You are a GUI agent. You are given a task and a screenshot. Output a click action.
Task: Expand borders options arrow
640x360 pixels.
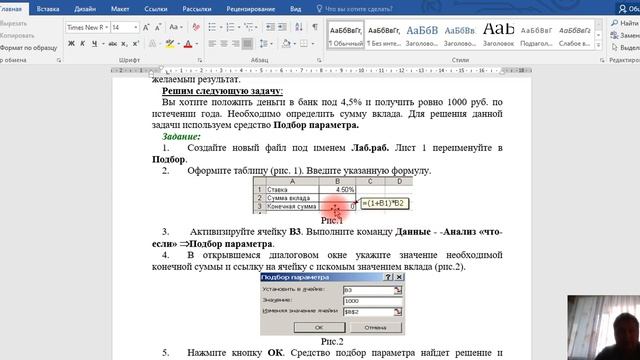click(313, 43)
